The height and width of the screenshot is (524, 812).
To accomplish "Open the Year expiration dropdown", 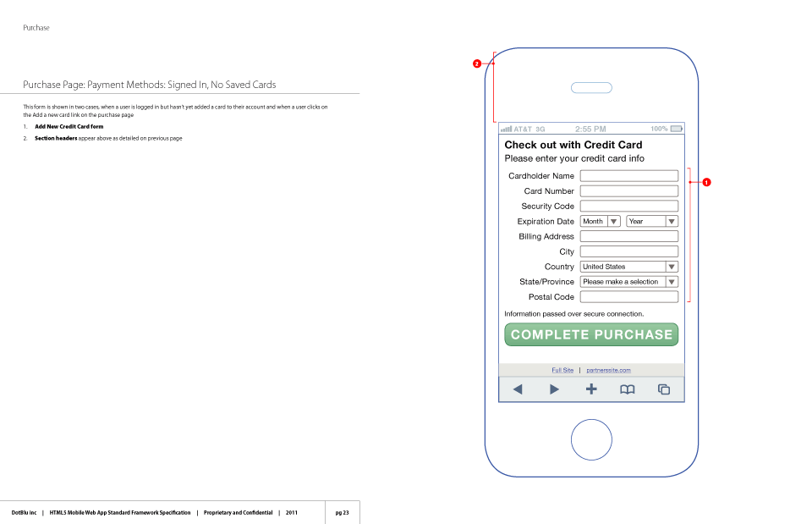I will click(651, 221).
